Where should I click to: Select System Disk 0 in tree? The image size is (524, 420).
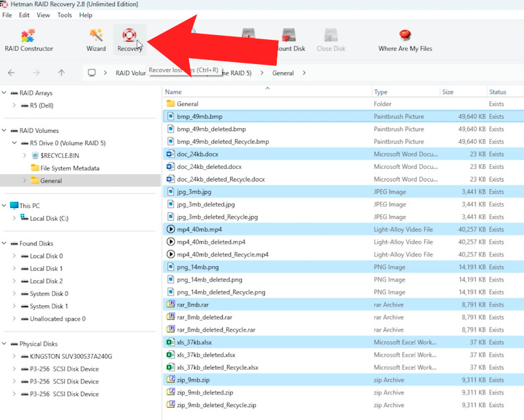(x=49, y=294)
